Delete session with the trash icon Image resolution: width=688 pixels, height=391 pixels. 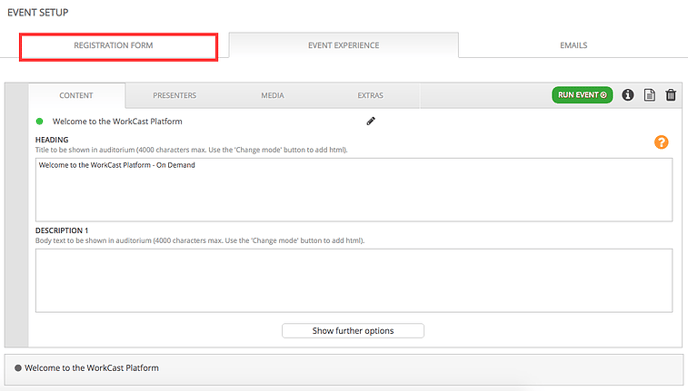(670, 95)
